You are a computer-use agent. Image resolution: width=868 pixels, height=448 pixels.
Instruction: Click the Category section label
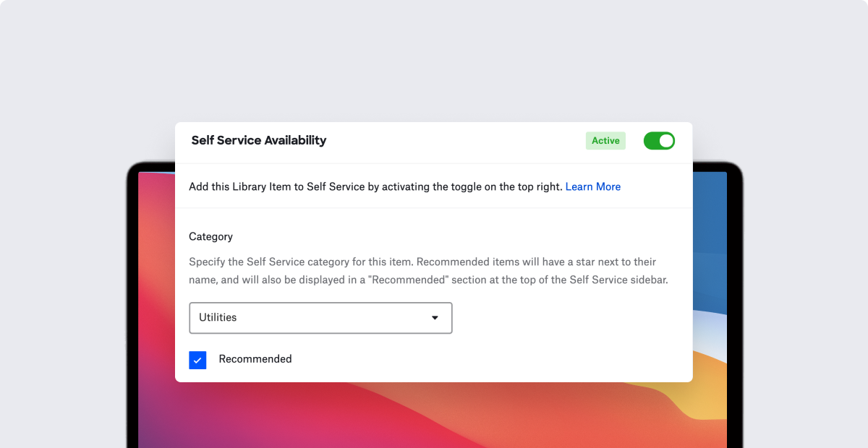[x=210, y=236]
